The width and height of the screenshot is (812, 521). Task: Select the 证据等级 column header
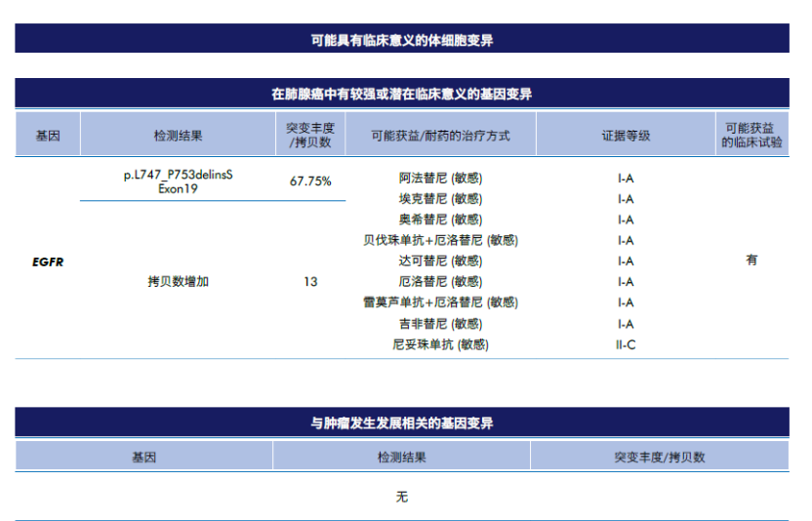(x=626, y=136)
